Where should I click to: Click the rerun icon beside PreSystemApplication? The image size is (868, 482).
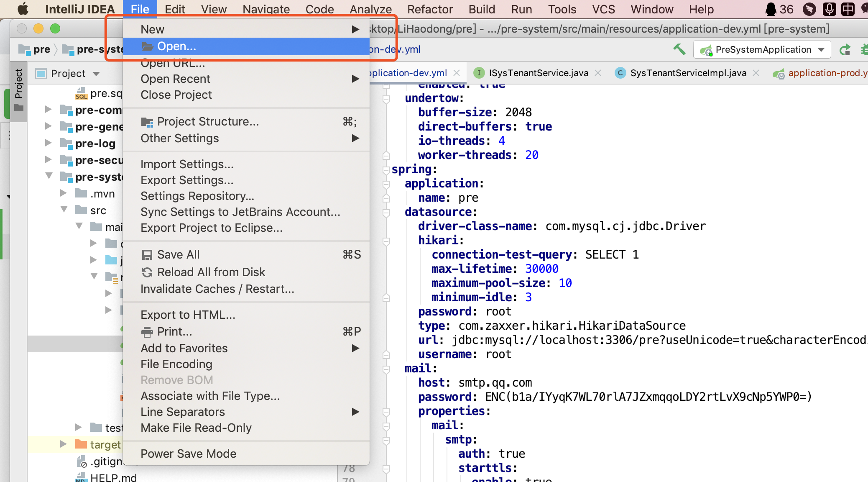point(845,50)
